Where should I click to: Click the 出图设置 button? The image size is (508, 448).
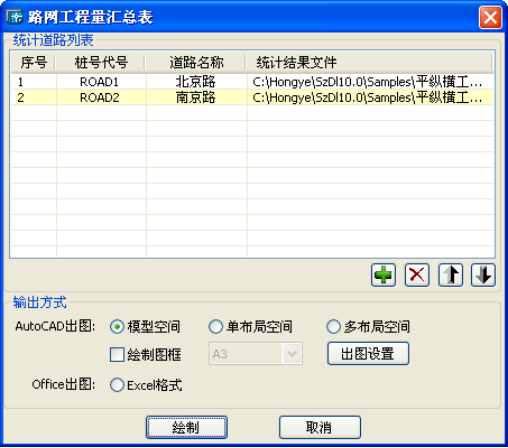point(368,354)
